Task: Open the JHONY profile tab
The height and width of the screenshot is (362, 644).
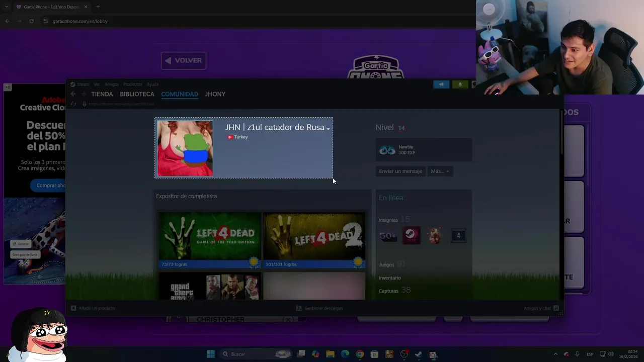Action: coord(215,94)
